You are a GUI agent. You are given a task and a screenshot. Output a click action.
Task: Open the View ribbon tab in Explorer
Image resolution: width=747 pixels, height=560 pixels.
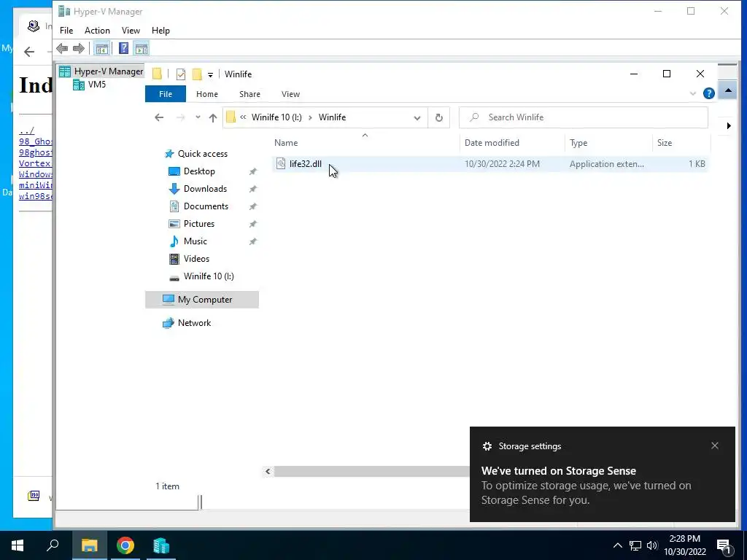(x=290, y=94)
